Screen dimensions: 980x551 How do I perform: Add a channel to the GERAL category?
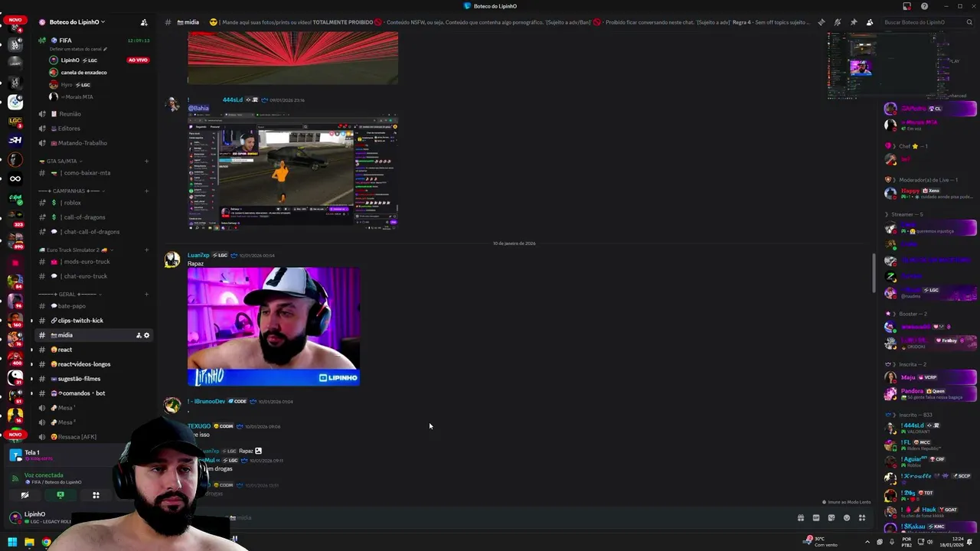(x=146, y=295)
